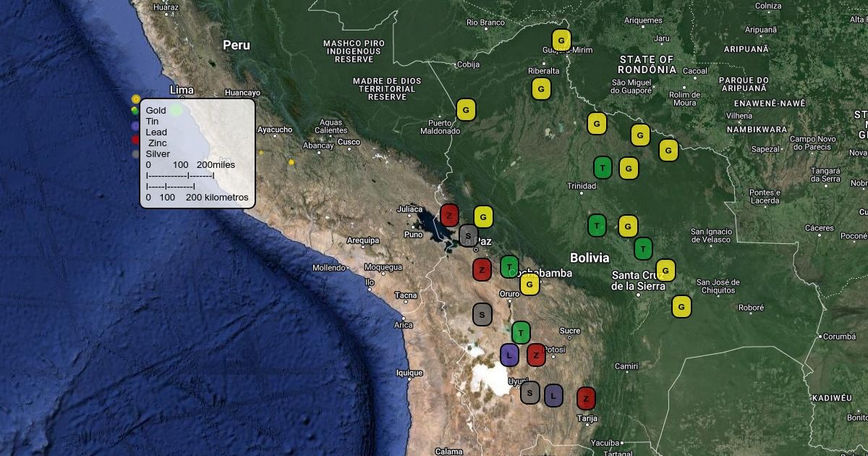Image resolution: width=868 pixels, height=456 pixels.
Task: Click the Tin marker overlapping the Cochabamba label
Action: pyautogui.click(x=510, y=266)
